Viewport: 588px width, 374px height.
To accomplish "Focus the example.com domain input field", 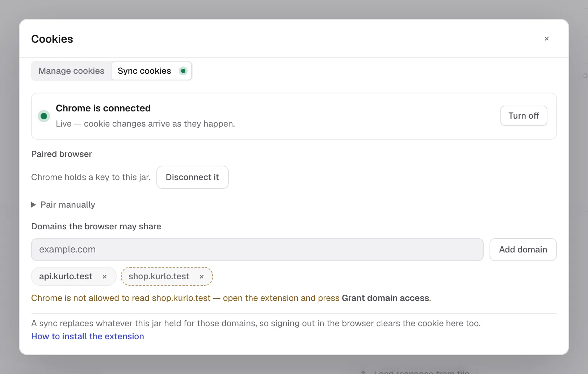I will pos(257,250).
